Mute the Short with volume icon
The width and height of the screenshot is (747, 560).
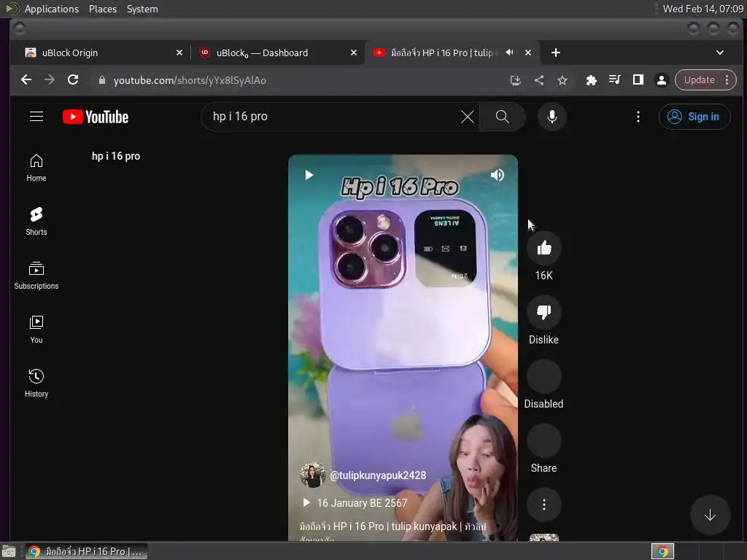(x=497, y=175)
